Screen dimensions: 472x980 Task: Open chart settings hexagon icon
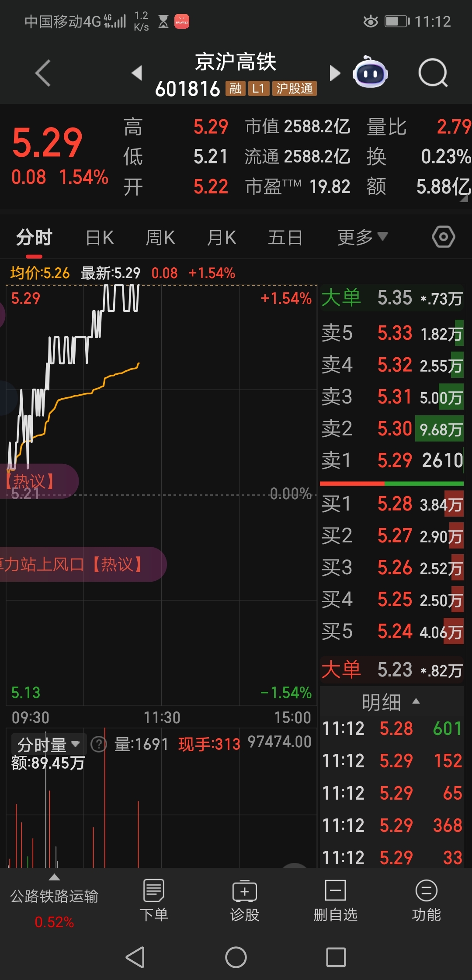click(x=444, y=237)
